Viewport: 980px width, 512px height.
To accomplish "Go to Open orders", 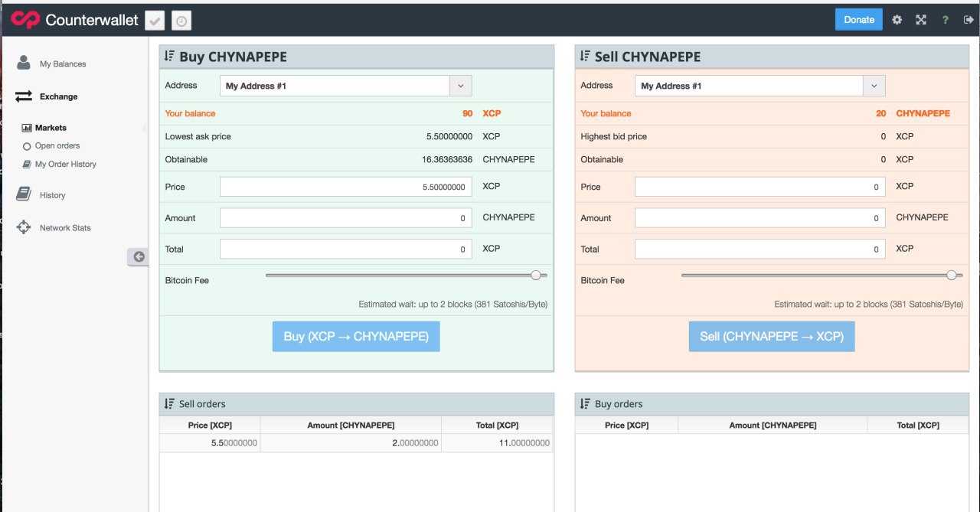I will [x=57, y=145].
